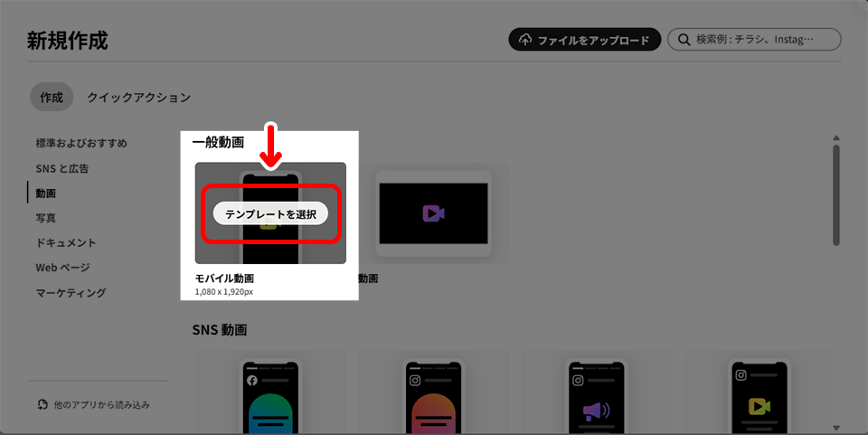This screenshot has width=868, height=435.
Task: Click the scrollbar down arrow
Action: [x=836, y=427]
